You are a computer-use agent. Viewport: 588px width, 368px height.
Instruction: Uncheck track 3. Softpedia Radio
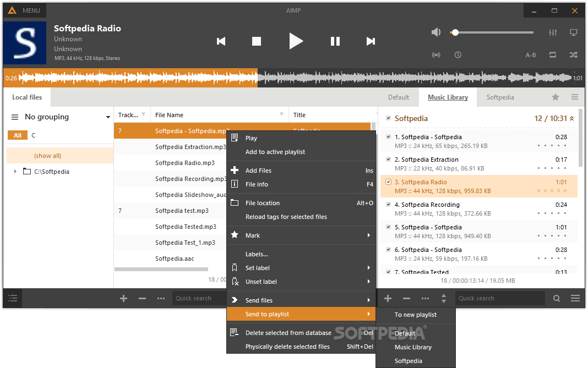click(388, 182)
